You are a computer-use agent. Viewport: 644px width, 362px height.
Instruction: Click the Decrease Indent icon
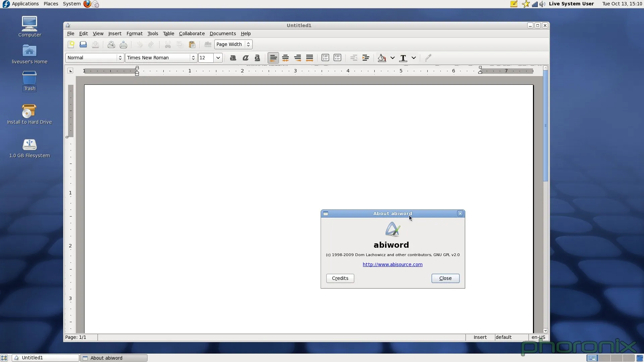[354, 58]
